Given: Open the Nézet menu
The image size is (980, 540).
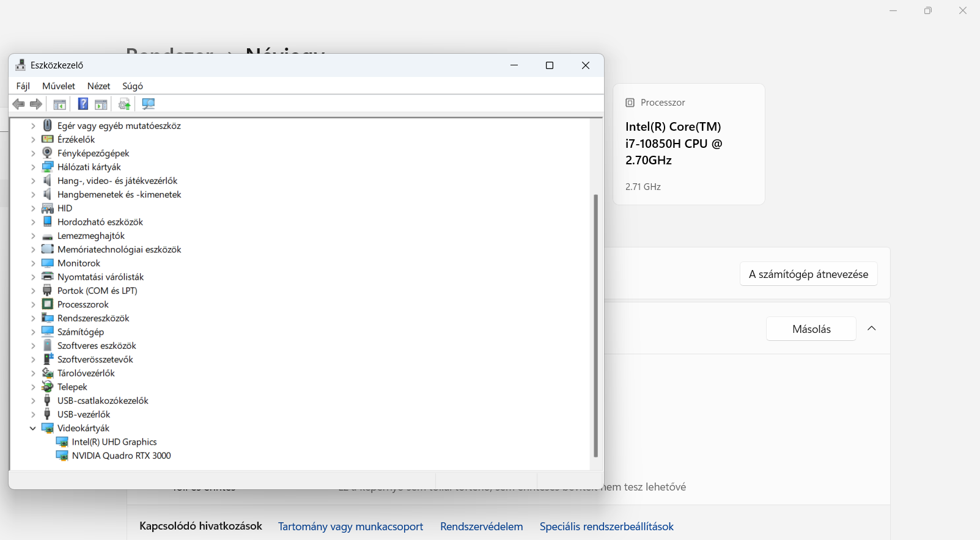Looking at the screenshot, I should (98, 86).
